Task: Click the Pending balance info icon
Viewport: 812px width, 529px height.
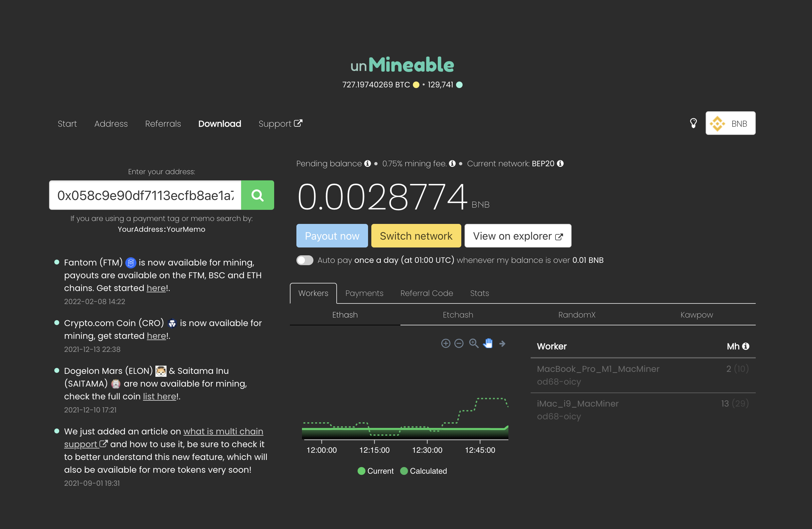Action: 367,163
